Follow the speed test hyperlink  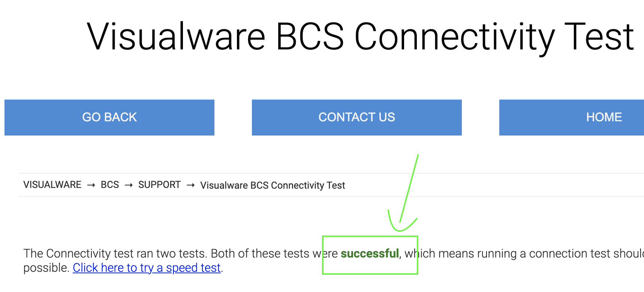(x=147, y=267)
